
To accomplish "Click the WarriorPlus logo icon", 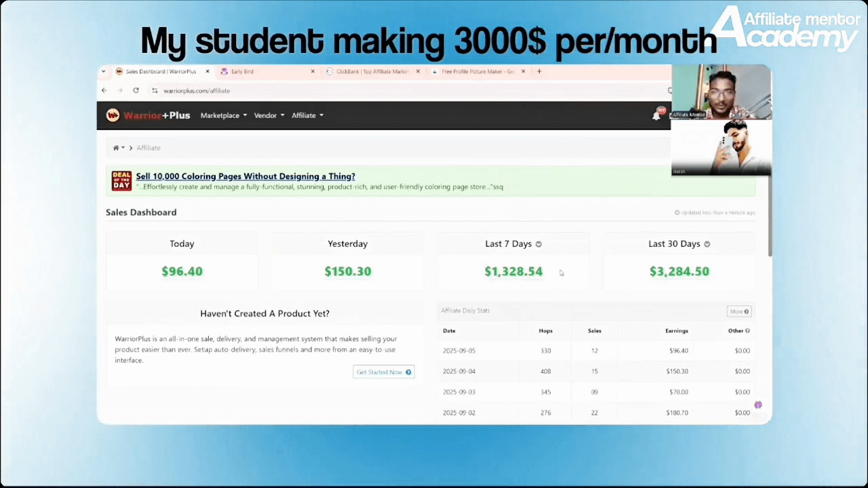I will pos(113,115).
